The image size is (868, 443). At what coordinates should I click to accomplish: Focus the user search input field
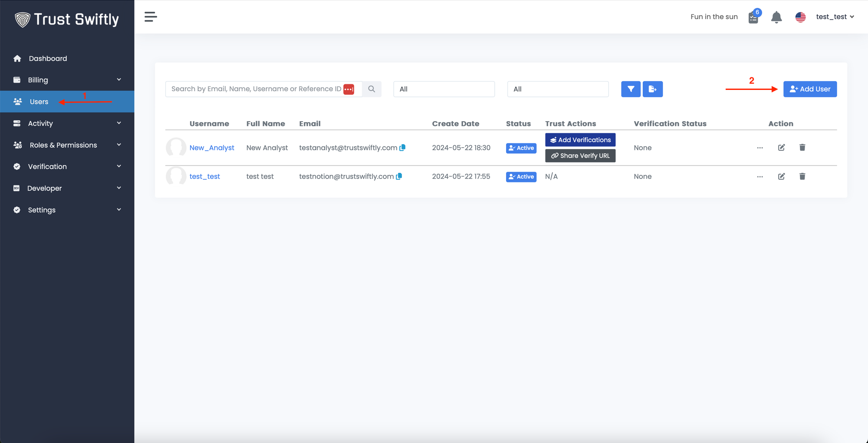click(256, 89)
